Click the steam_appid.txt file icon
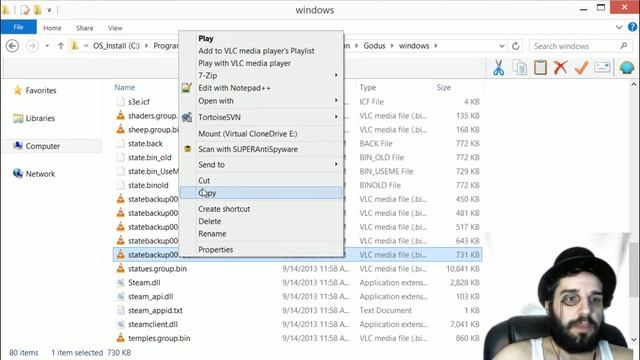 pyautogui.click(x=120, y=310)
